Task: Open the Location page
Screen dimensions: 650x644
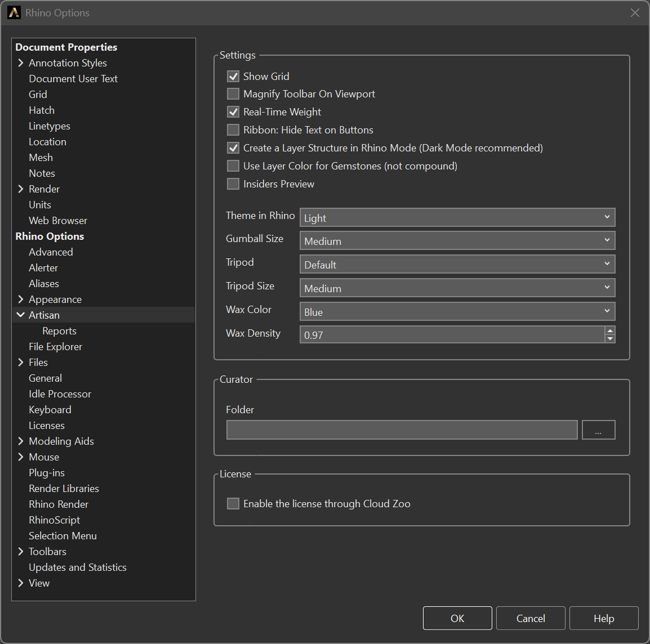Action: click(x=47, y=142)
